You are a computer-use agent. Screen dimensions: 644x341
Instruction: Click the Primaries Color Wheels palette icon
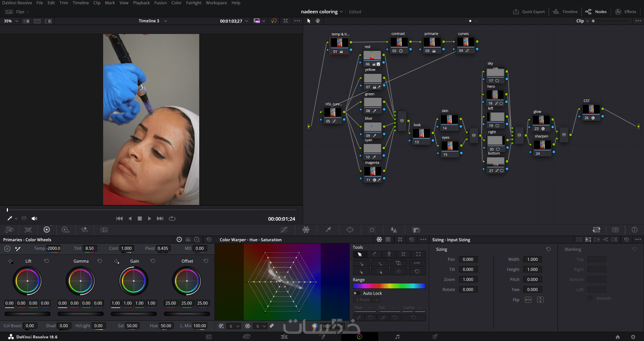pyautogui.click(x=47, y=230)
